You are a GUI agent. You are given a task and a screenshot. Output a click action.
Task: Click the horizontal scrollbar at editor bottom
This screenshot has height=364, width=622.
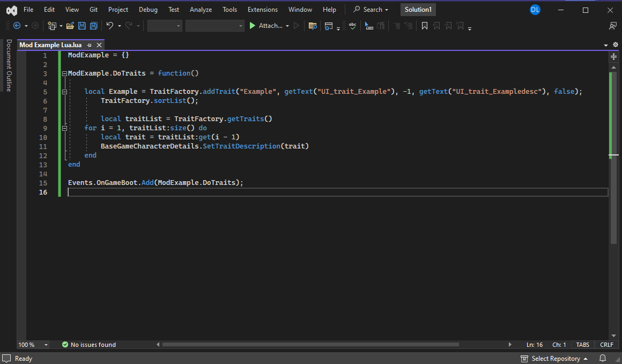click(x=310, y=345)
